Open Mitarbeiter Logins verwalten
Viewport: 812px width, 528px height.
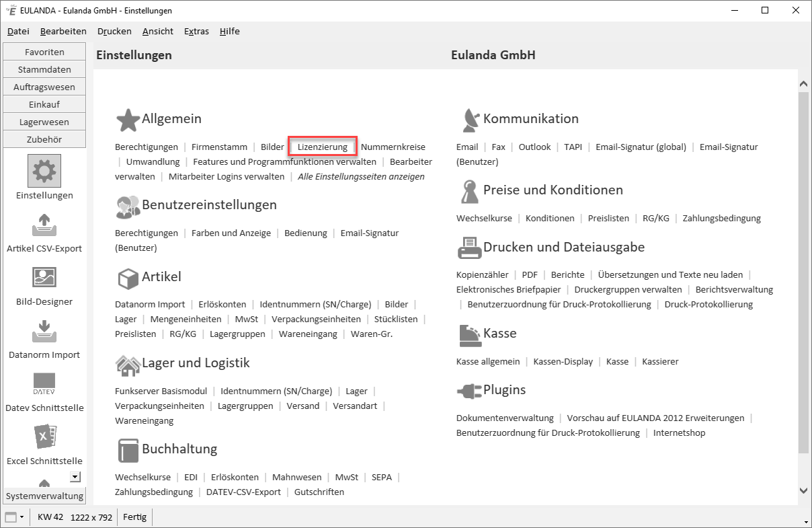point(227,176)
